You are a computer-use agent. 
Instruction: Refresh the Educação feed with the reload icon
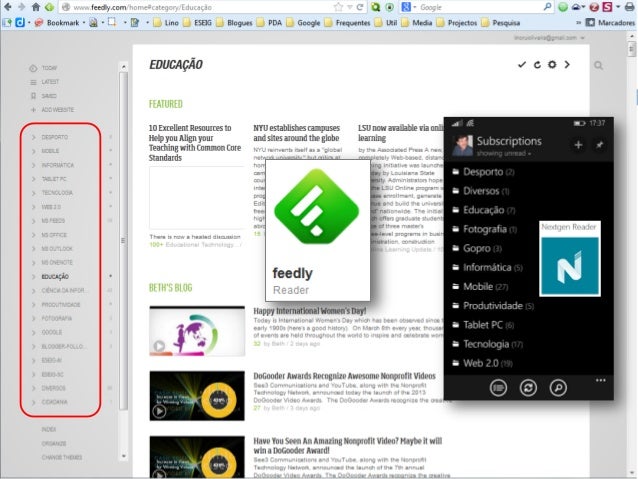(x=537, y=65)
